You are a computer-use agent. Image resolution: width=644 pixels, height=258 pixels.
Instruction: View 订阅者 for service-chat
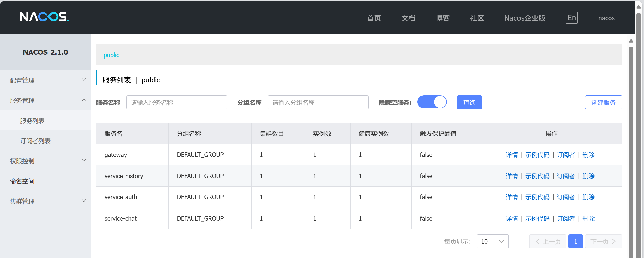pos(566,218)
